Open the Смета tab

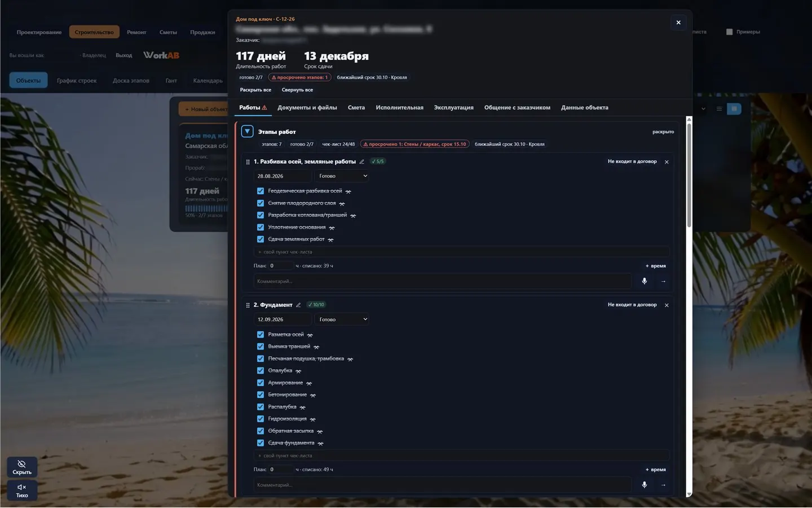click(x=356, y=108)
